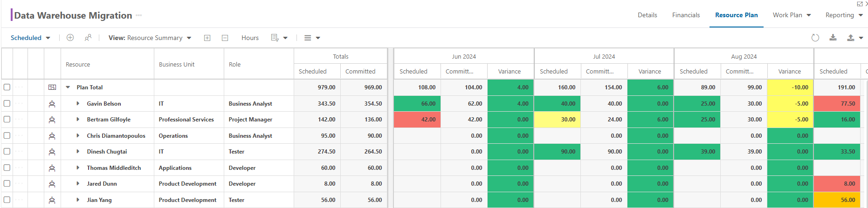The image size is (868, 208).
Task: Click the Data Warehouse Migration title
Action: tap(73, 15)
